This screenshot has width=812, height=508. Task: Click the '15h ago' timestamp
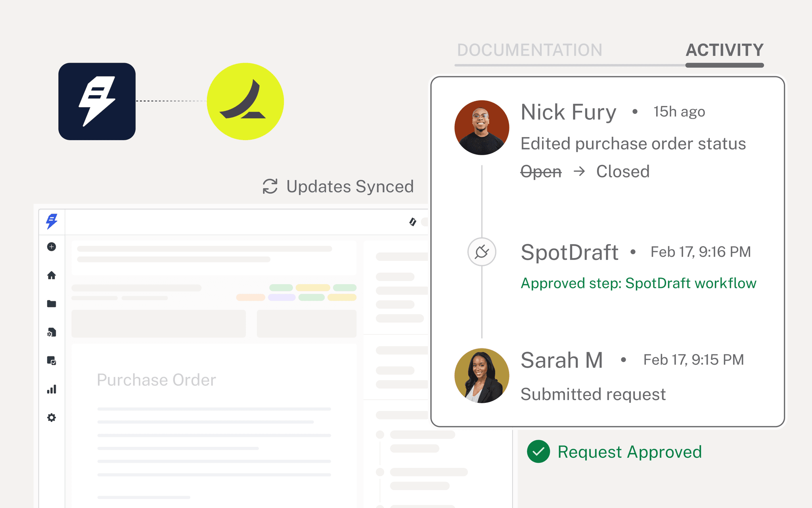pos(679,112)
